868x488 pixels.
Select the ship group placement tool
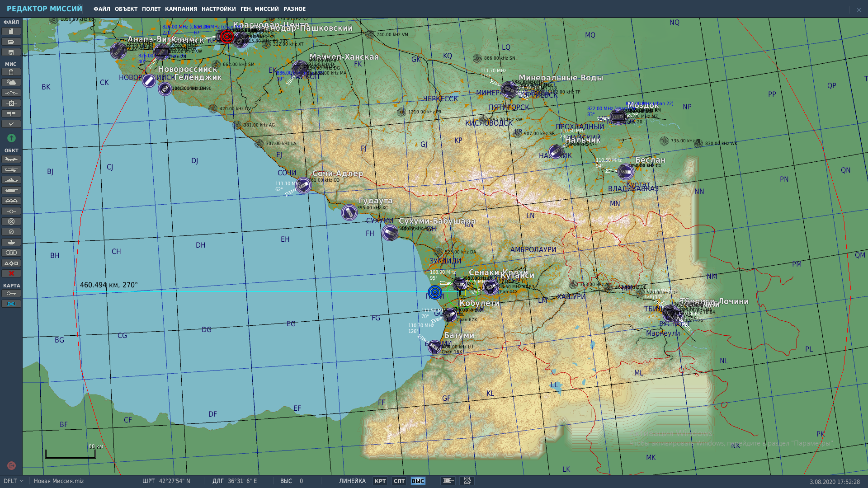[11, 180]
